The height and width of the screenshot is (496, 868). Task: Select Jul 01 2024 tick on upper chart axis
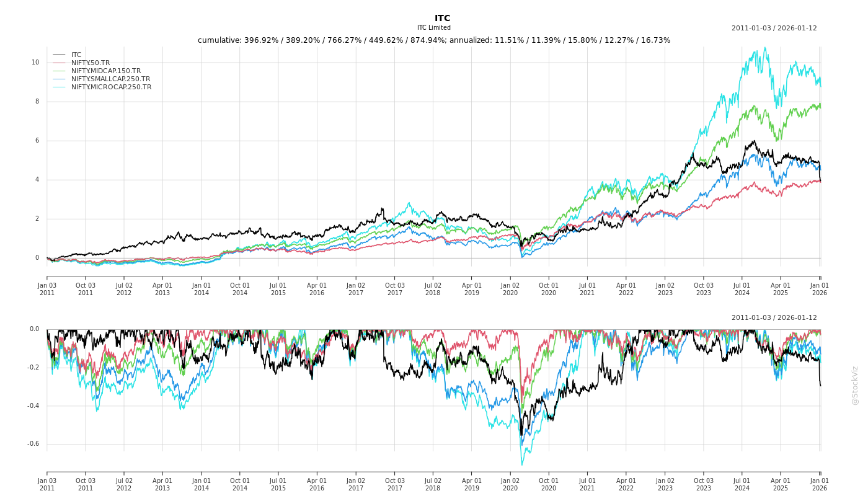742,289
